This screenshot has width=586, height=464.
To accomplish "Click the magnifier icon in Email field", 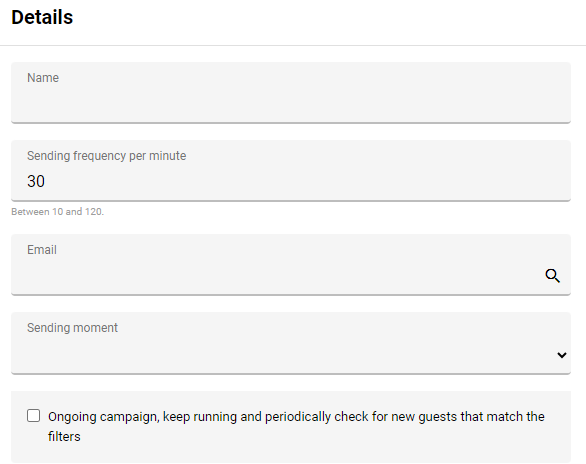I will [x=552, y=276].
